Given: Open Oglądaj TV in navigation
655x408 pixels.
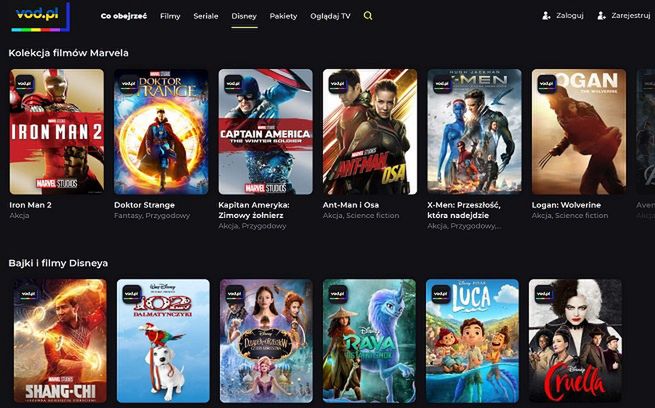Looking at the screenshot, I should 330,16.
